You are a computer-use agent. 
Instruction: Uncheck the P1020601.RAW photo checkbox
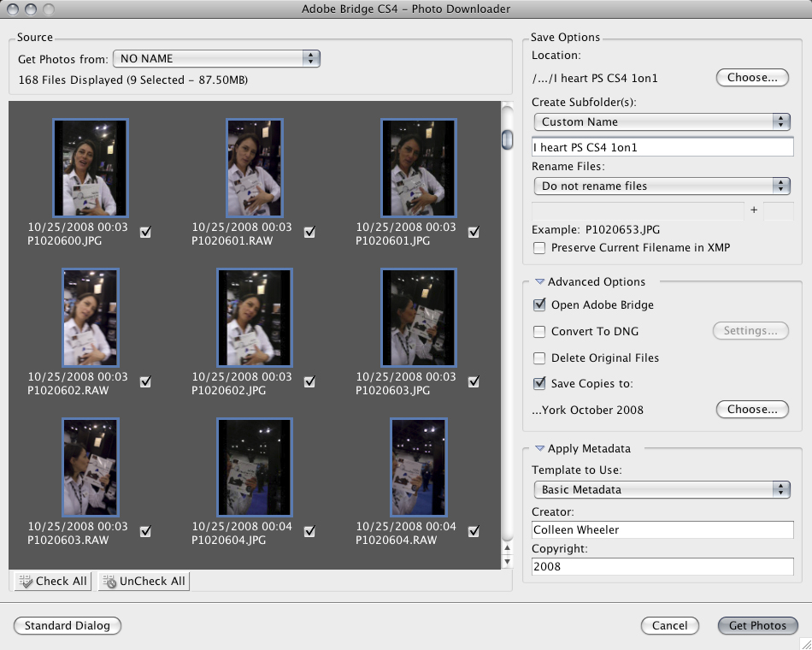(x=309, y=233)
